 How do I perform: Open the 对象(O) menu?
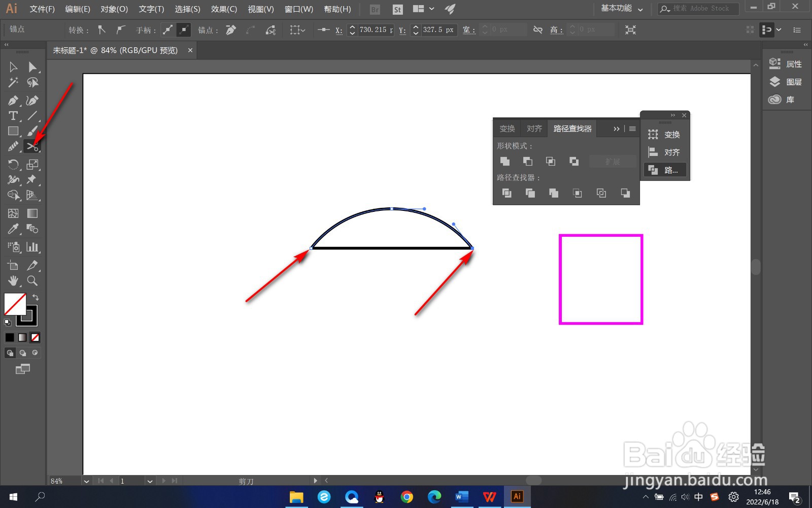(x=114, y=9)
